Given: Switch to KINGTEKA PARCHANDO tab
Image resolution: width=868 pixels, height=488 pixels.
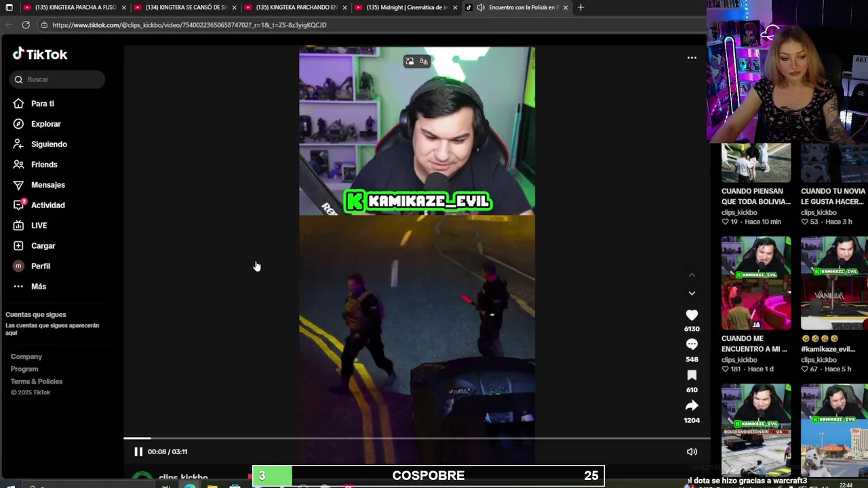Looking at the screenshot, I should 296,7.
